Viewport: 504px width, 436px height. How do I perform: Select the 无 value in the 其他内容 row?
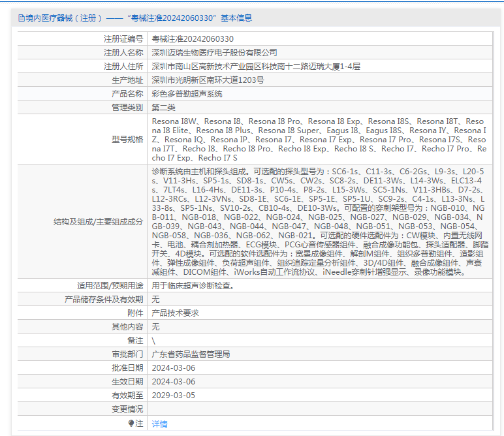click(155, 327)
